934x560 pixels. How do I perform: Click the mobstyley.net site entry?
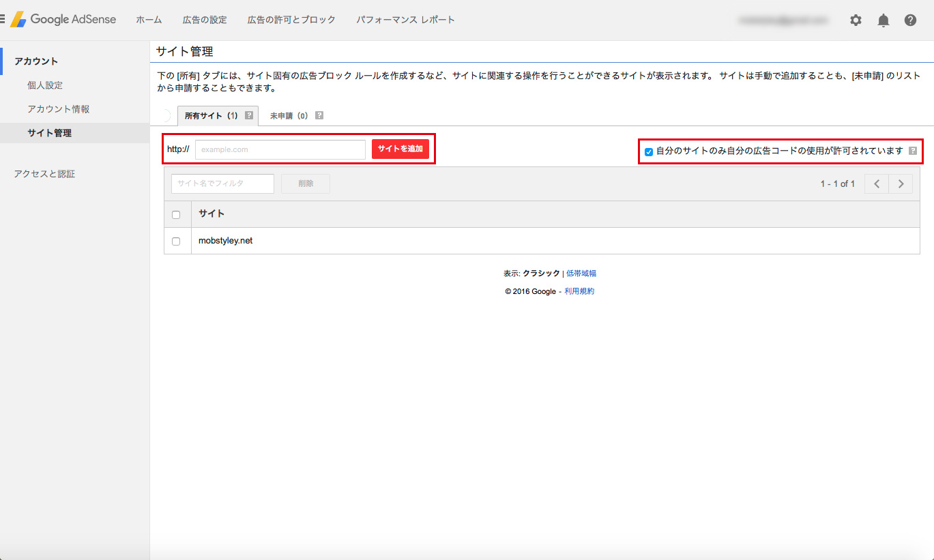[x=225, y=241]
